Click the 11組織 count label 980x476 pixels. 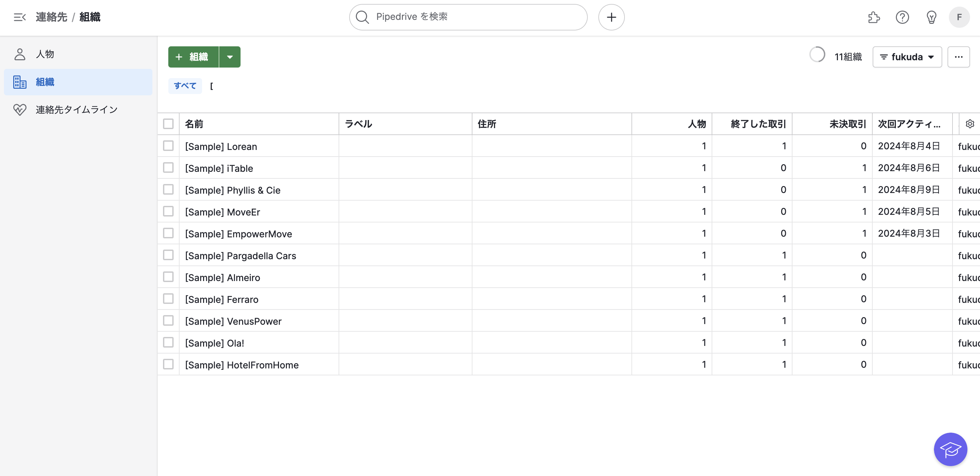coord(848,57)
